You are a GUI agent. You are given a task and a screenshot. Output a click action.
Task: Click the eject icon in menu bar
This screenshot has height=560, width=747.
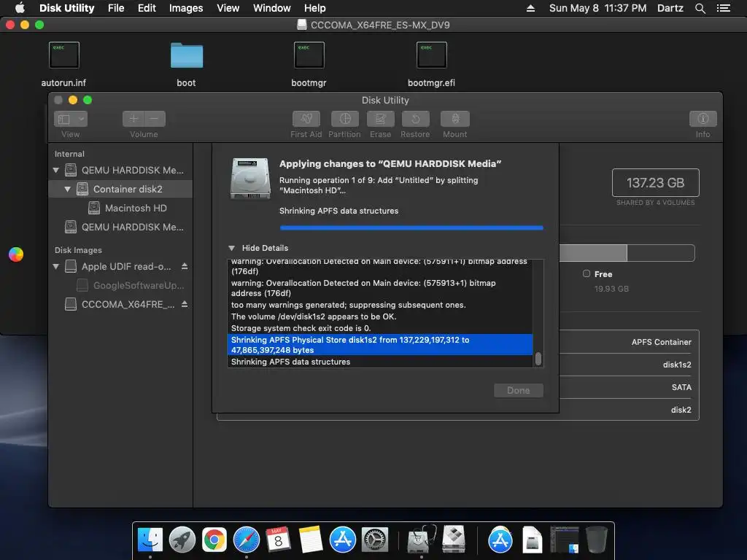tap(530, 8)
